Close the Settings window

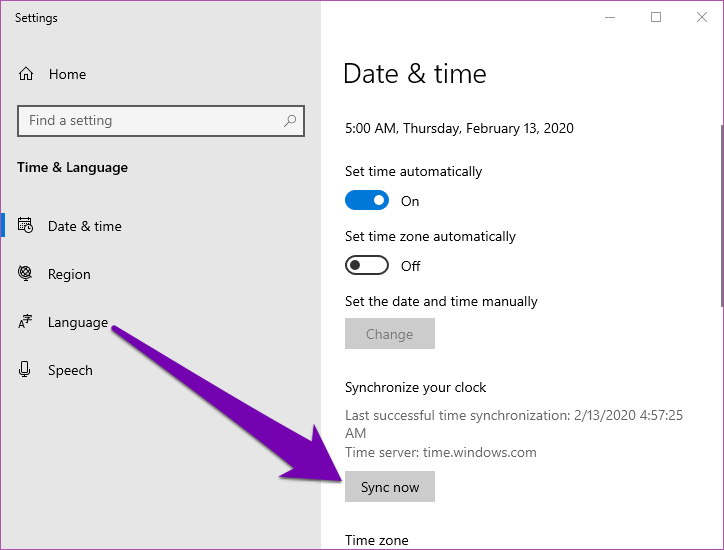click(700, 17)
